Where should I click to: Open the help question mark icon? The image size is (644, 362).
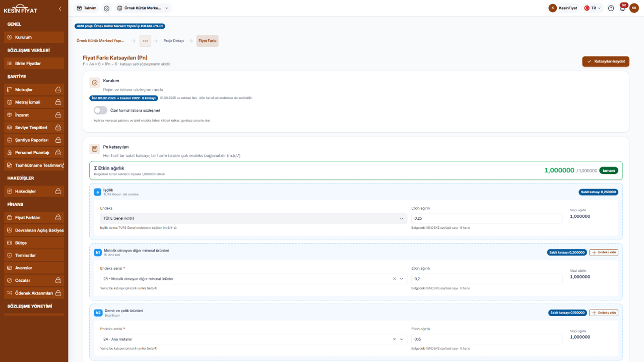pos(611,8)
